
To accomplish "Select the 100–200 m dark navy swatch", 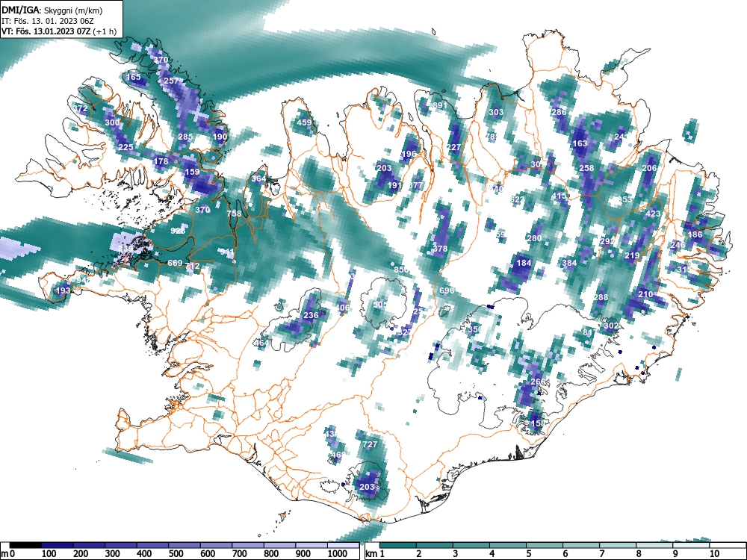I will (x=58, y=545).
